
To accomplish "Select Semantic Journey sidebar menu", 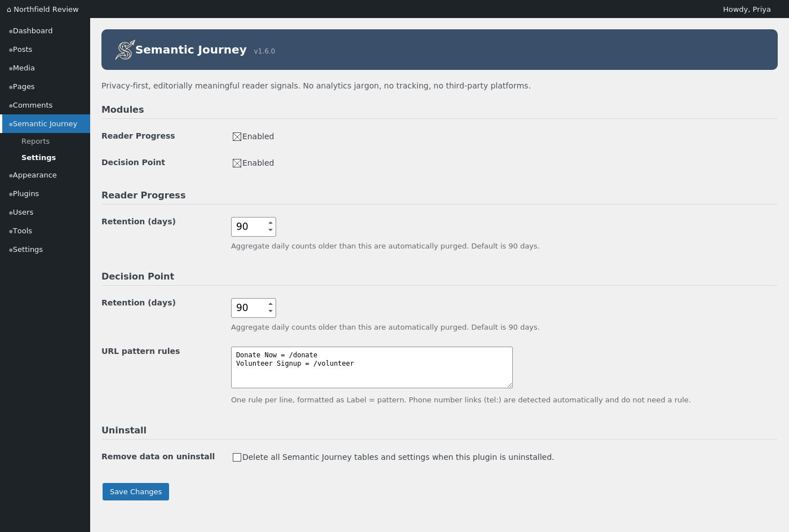I will point(45,124).
